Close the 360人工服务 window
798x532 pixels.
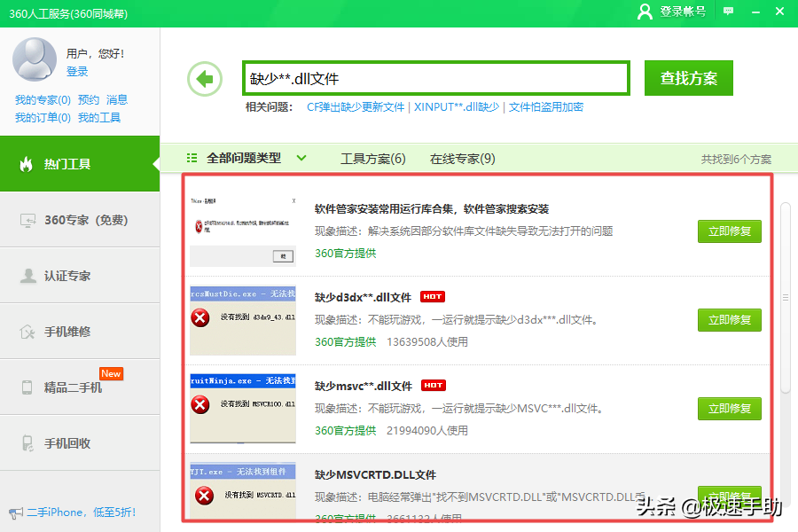coord(779,11)
